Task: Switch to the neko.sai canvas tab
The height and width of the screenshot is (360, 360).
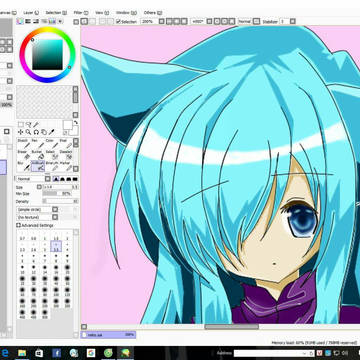Action: click(x=108, y=334)
